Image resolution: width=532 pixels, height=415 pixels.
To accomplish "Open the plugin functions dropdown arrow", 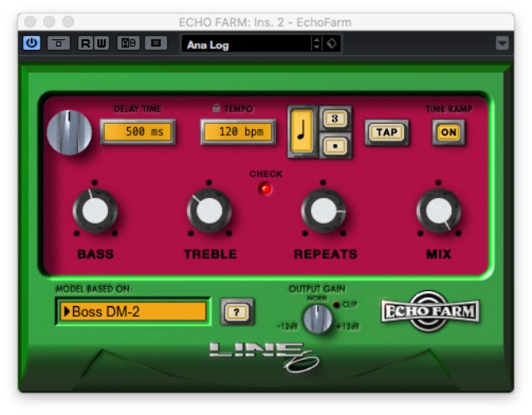I will coord(502,43).
